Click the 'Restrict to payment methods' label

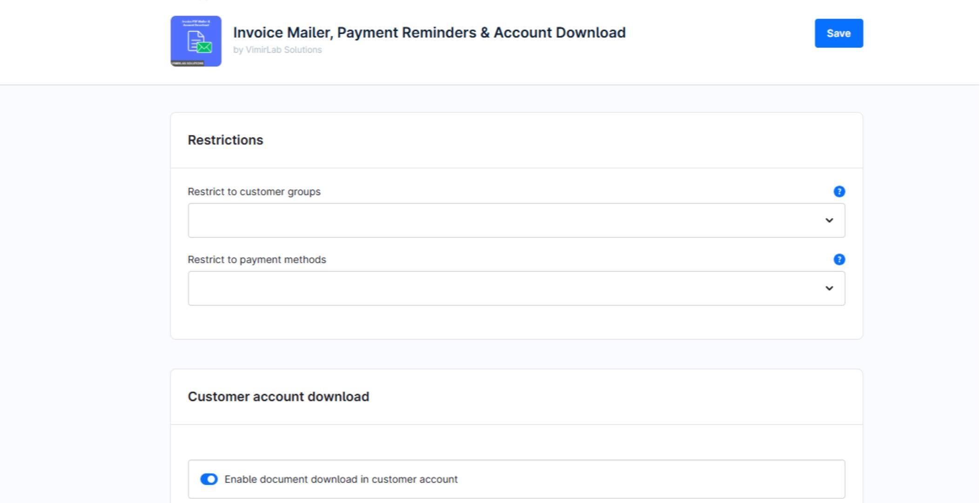(x=257, y=260)
